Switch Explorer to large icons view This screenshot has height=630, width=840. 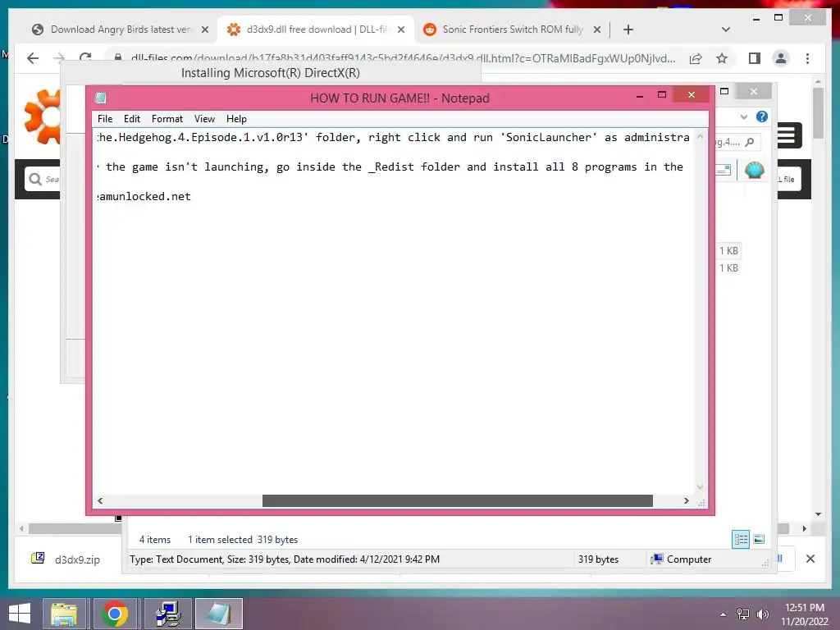click(x=759, y=539)
